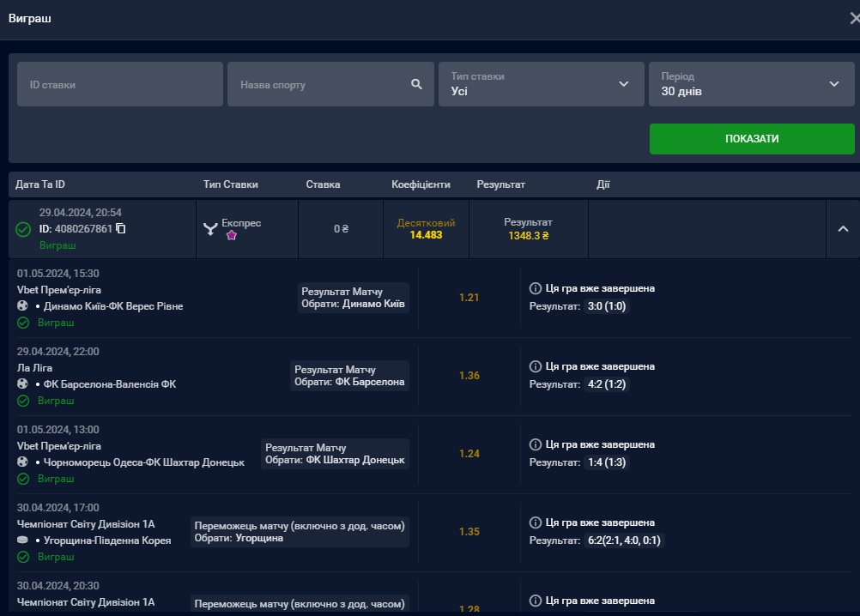Click score 1:4 (1:3) result

pyautogui.click(x=607, y=462)
